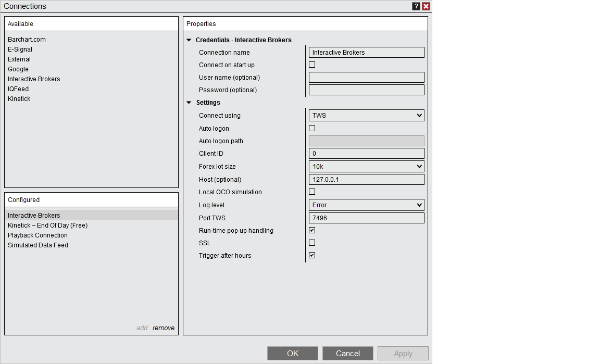Uncheck Trigger after hours

tap(312, 255)
